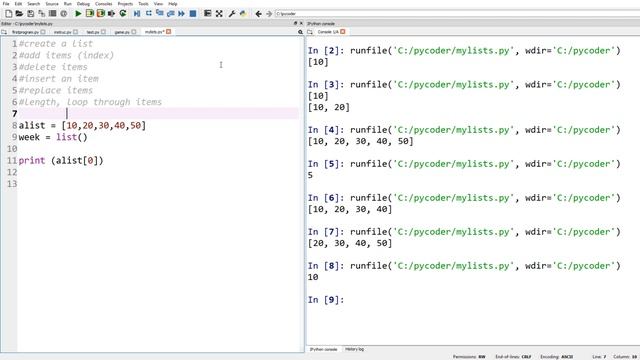Click the editor tab search magnifier icon

pos(300,32)
